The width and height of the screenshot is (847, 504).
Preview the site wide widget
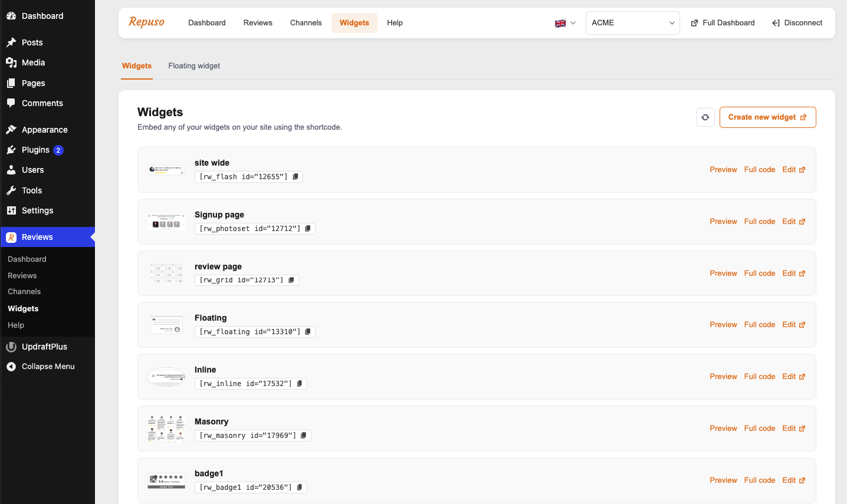click(x=724, y=170)
